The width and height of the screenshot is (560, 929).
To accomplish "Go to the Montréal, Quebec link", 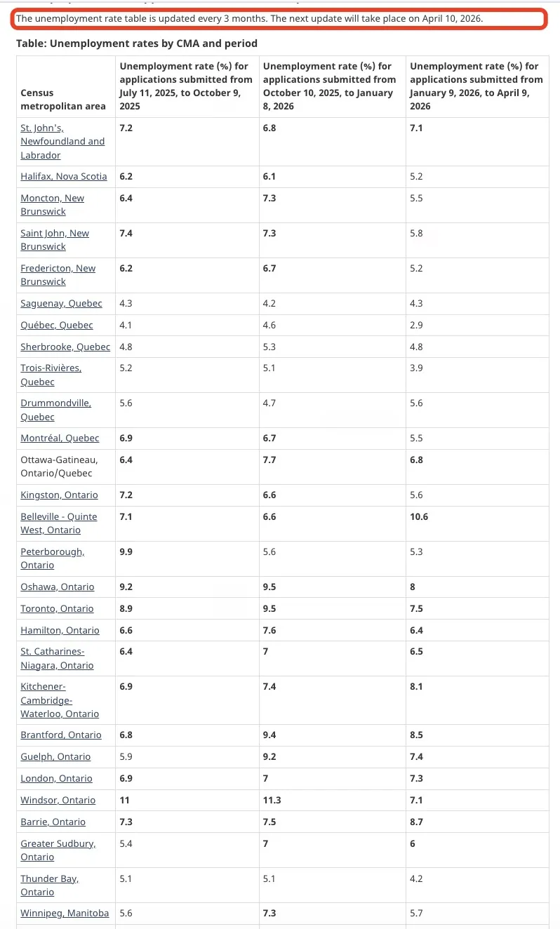I will 60,438.
